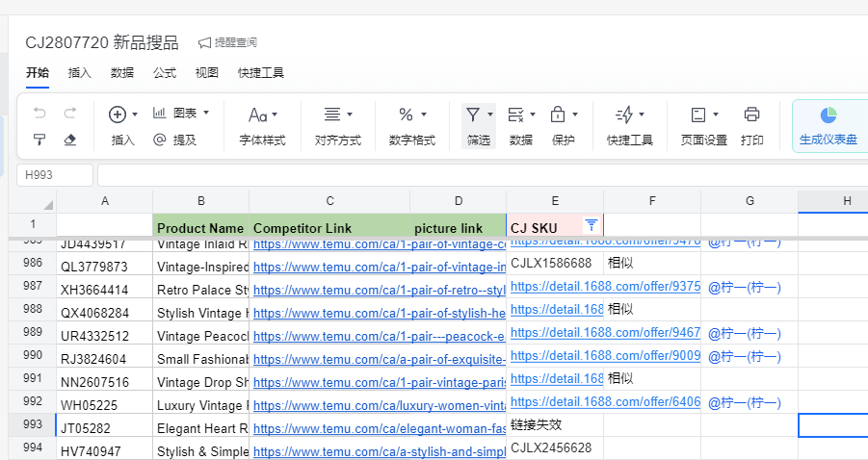Click the @ mention icon
The image size is (868, 460).
click(x=159, y=141)
